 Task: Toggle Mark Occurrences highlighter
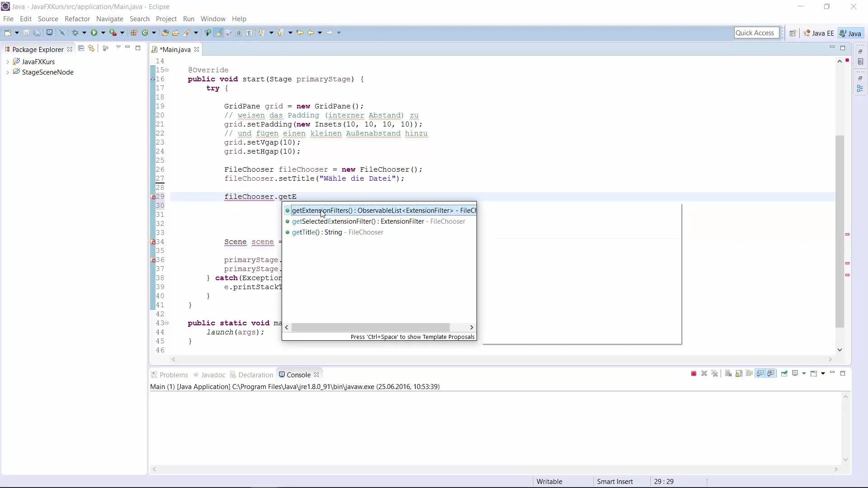(x=218, y=33)
